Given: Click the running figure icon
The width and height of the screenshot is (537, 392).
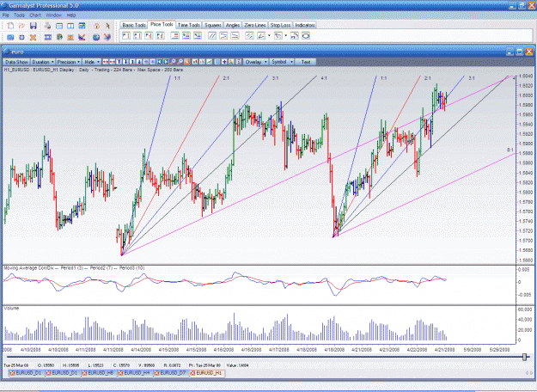Looking at the screenshot, I should pos(108,26).
